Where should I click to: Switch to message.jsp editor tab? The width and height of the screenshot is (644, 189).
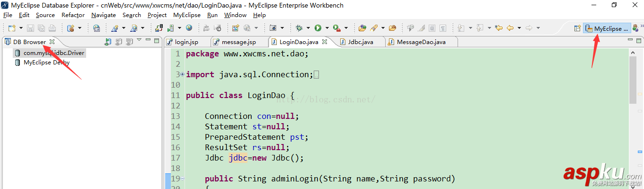coord(235,42)
